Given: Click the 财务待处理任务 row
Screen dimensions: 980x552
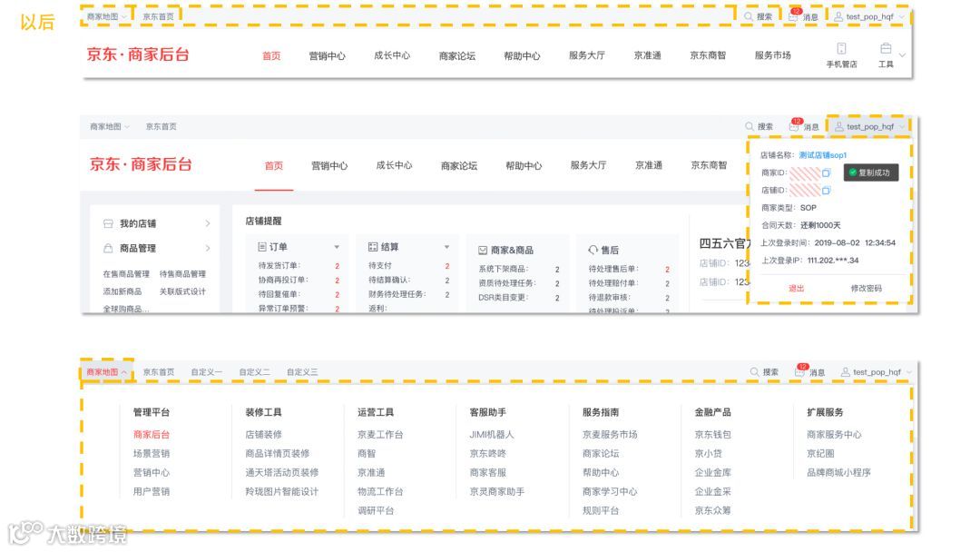Looking at the screenshot, I should (x=408, y=294).
